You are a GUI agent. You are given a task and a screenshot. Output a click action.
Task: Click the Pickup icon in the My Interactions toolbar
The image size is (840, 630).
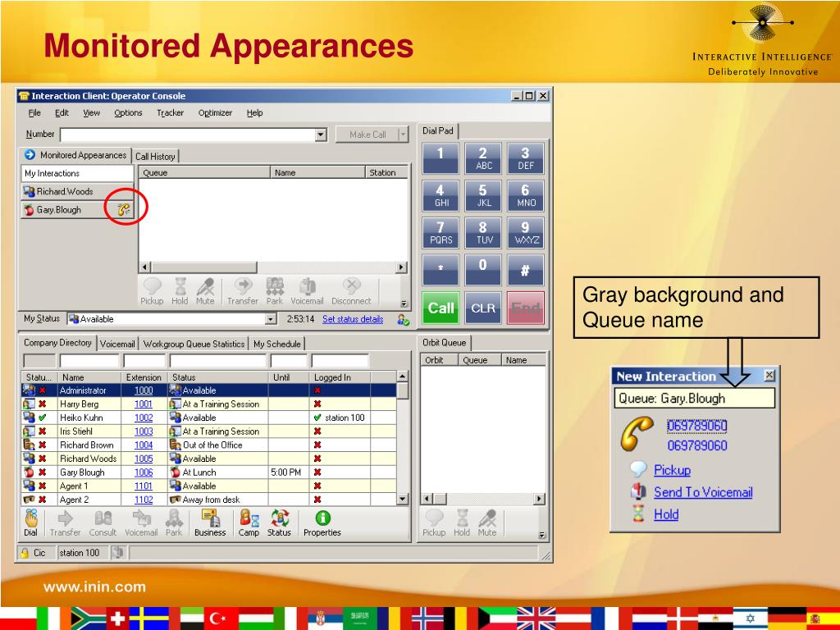152,287
